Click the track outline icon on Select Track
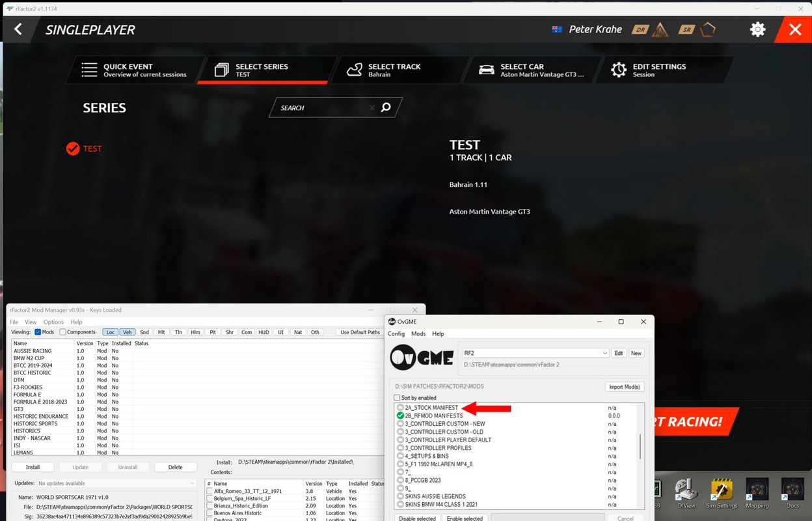This screenshot has height=521, width=812. 354,70
